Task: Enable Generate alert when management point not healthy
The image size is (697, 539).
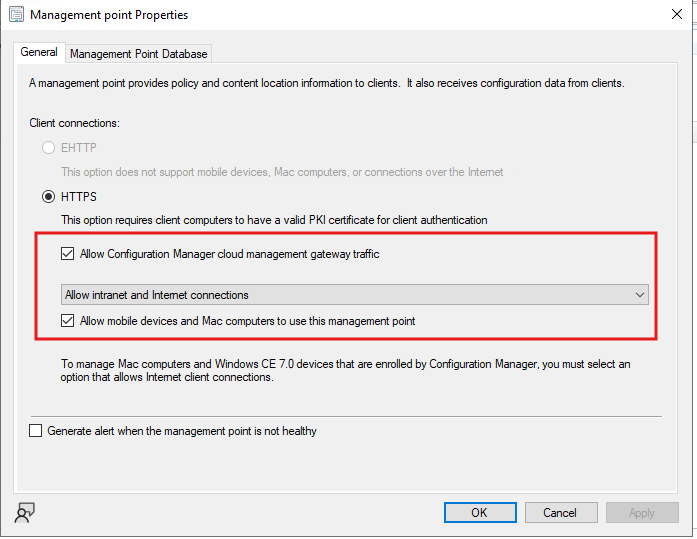Action: click(x=37, y=431)
